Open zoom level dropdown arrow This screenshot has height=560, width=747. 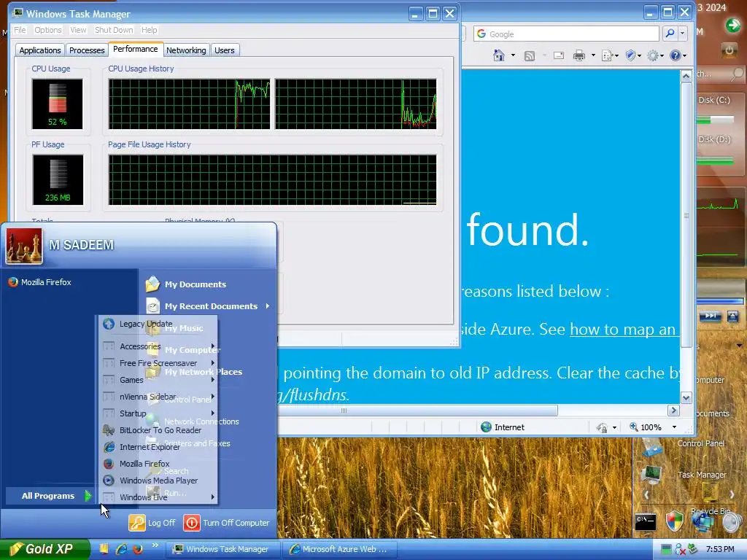pyautogui.click(x=674, y=427)
